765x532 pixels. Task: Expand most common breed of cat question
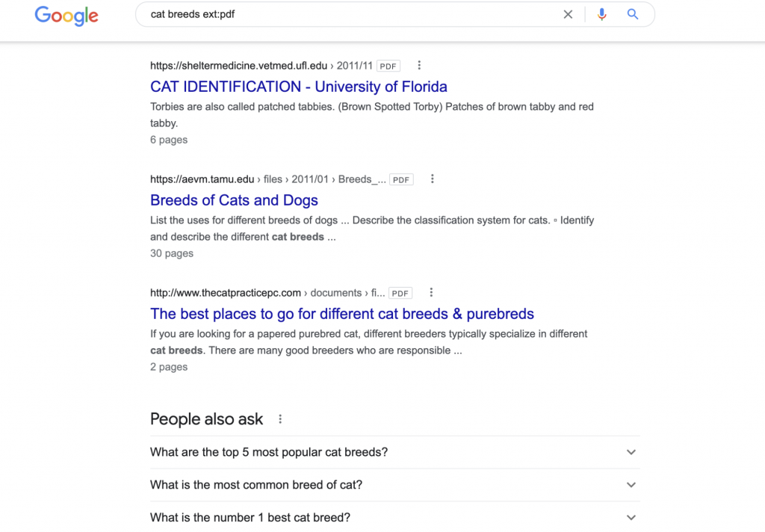coord(395,485)
